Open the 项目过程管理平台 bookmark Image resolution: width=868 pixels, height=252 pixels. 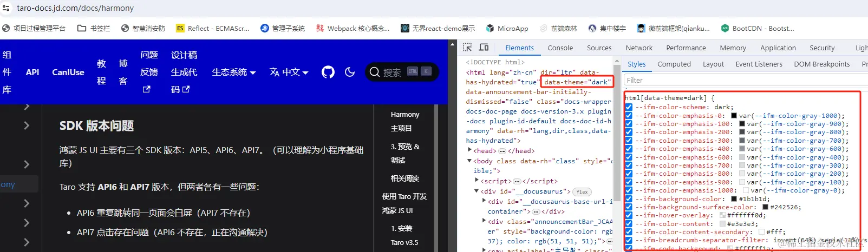pos(34,28)
